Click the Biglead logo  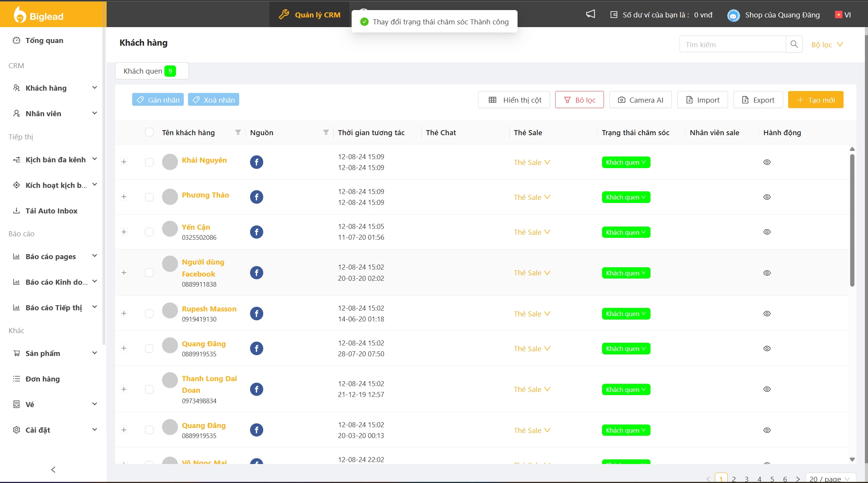click(x=39, y=15)
